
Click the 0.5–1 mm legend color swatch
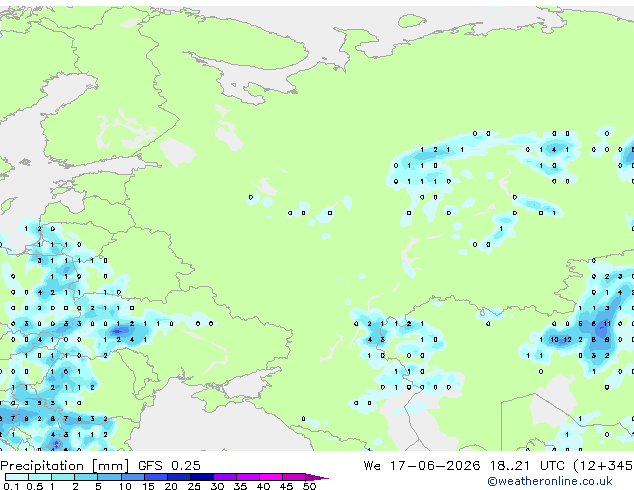coord(40,477)
